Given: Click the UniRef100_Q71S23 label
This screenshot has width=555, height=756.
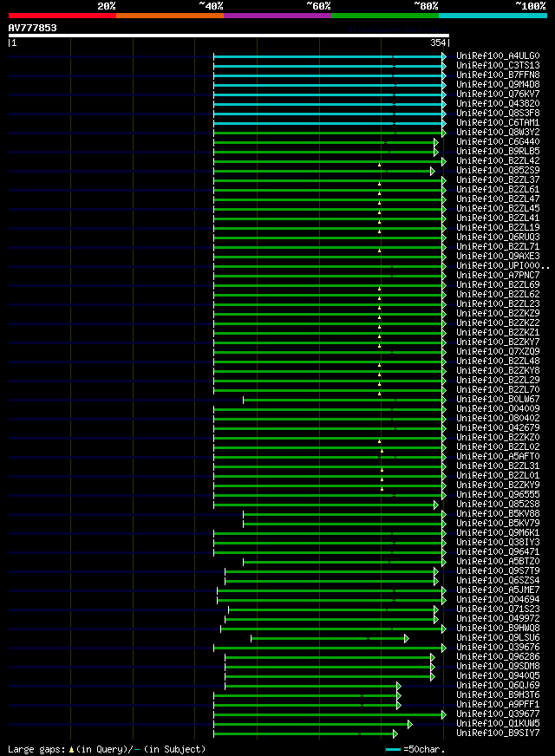Looking at the screenshot, I should tap(498, 609).
